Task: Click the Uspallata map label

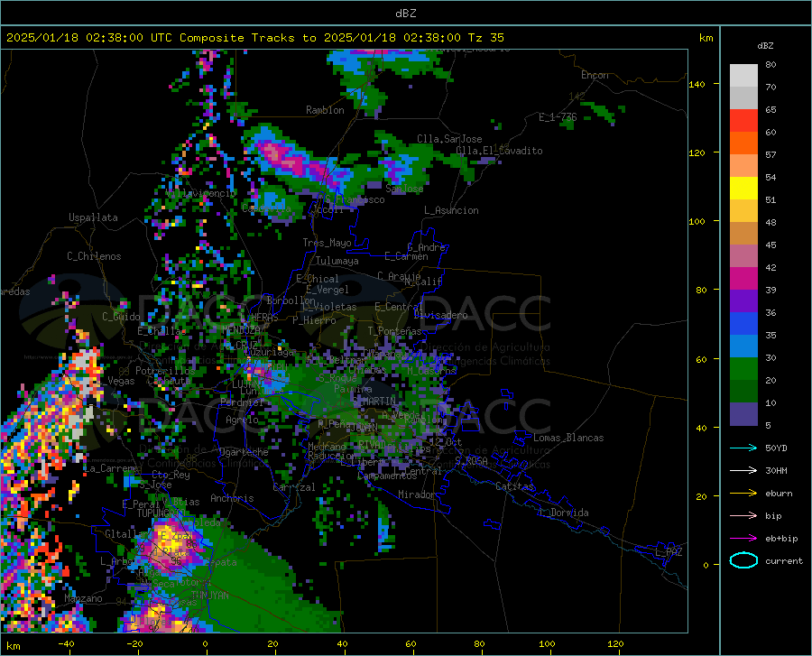Action: tap(93, 217)
